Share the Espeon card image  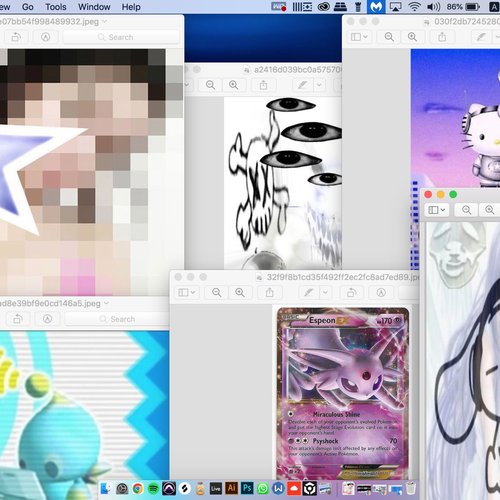coord(269,293)
